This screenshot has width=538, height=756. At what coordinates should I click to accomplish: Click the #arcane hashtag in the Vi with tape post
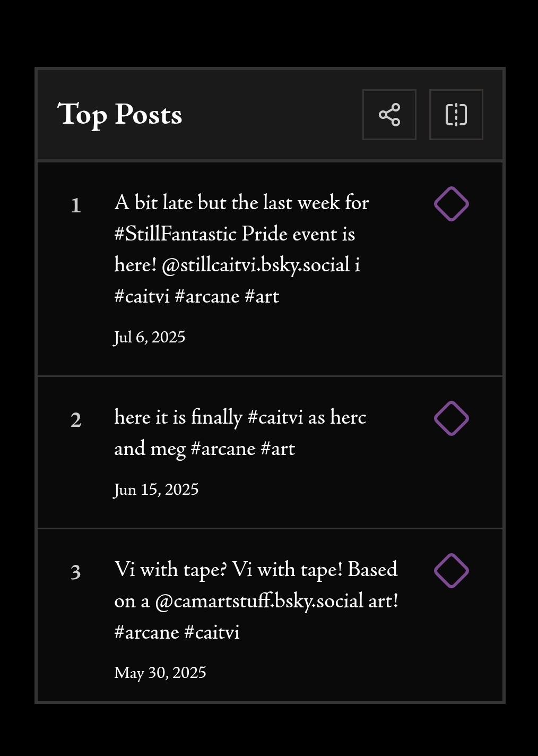click(146, 632)
